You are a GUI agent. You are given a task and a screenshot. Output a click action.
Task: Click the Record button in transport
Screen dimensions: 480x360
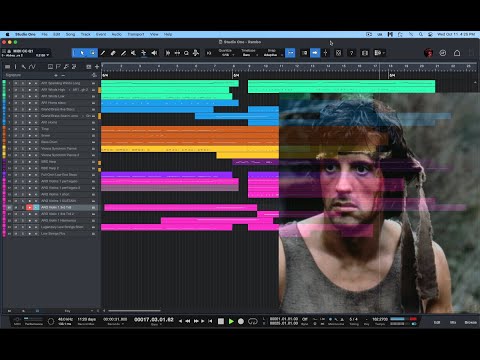(x=241, y=321)
